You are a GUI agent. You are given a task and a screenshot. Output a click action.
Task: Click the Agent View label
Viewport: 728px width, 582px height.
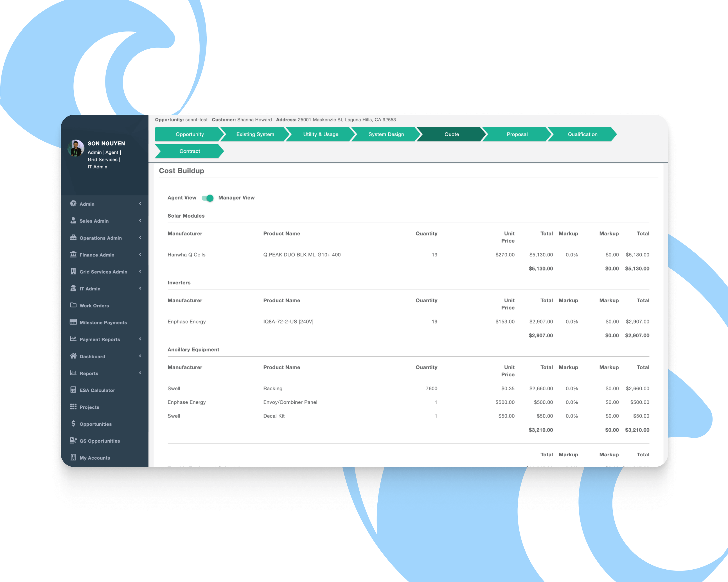(182, 198)
